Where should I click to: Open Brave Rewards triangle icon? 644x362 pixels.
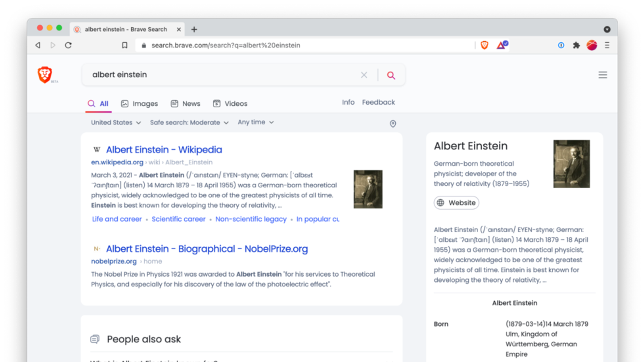coord(502,45)
